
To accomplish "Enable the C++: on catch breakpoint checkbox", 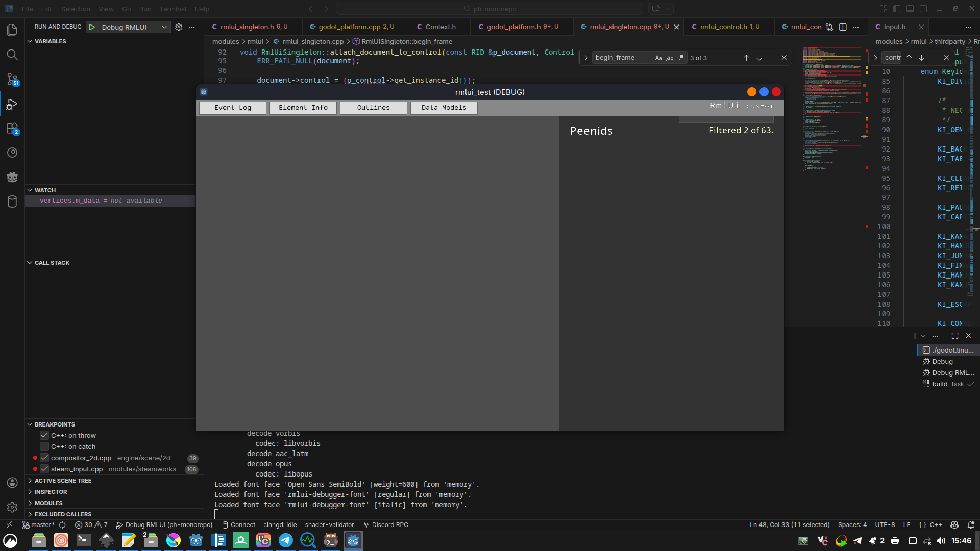I will [x=44, y=446].
